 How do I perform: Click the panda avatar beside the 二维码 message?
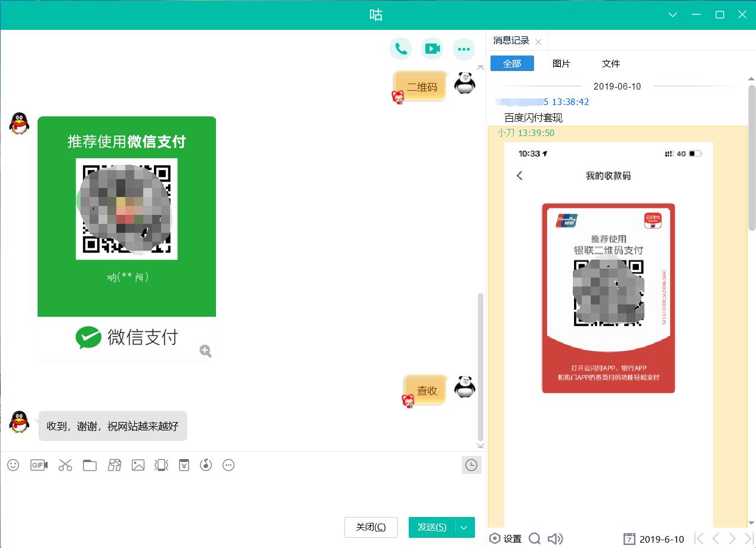tap(464, 82)
